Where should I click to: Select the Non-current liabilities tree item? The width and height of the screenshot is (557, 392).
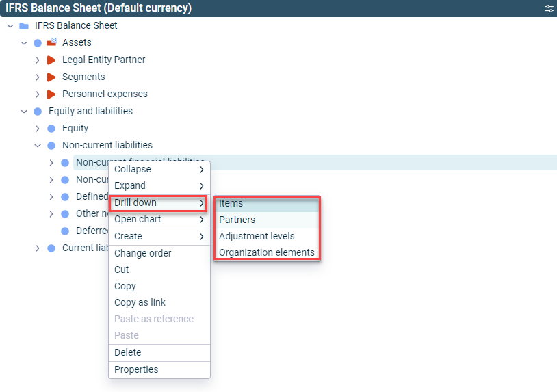(x=107, y=145)
